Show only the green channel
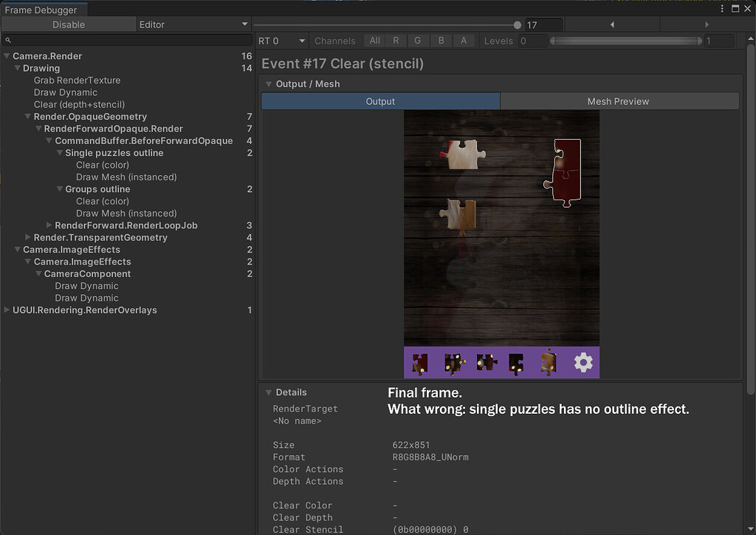Image resolution: width=756 pixels, height=535 pixels. point(418,41)
